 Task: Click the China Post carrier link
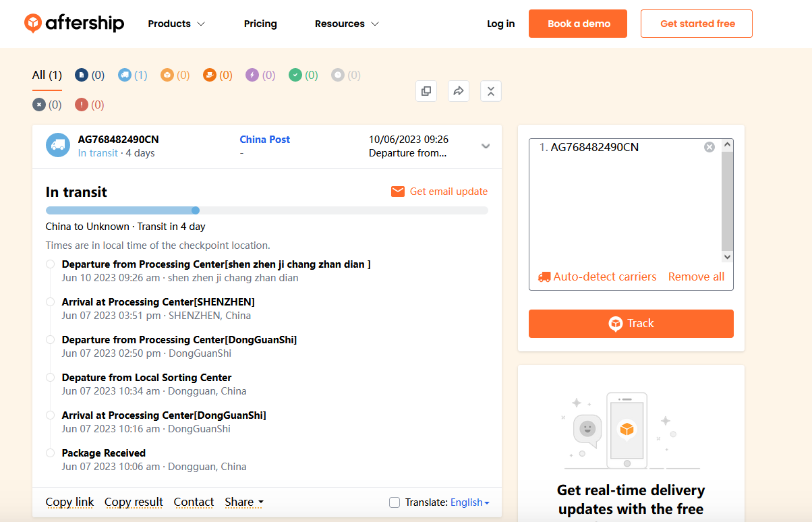[x=264, y=140]
